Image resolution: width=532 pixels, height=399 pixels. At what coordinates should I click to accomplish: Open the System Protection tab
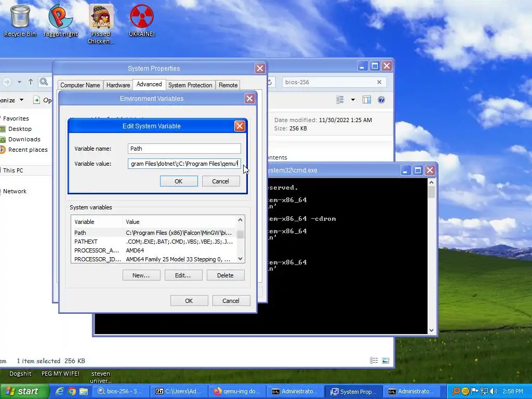pyautogui.click(x=190, y=85)
